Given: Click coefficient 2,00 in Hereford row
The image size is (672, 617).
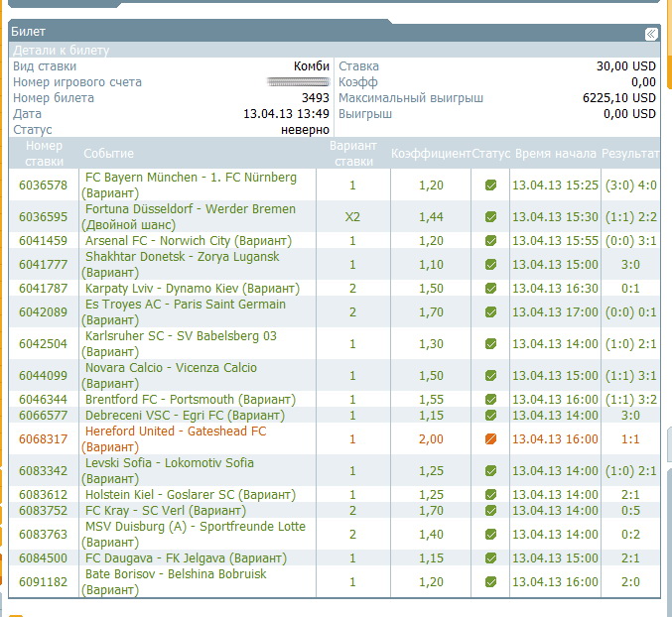Looking at the screenshot, I should pyautogui.click(x=431, y=438).
